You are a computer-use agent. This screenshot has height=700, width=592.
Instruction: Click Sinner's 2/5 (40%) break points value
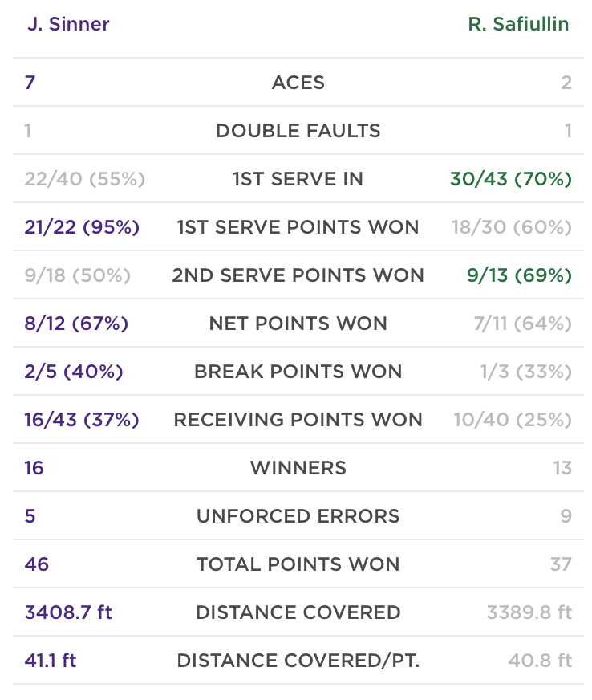(x=74, y=372)
